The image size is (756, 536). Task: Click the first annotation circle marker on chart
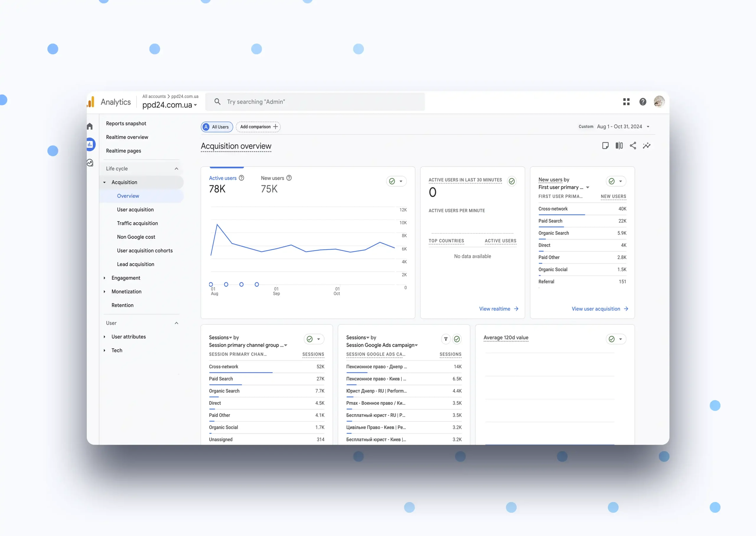tap(211, 284)
